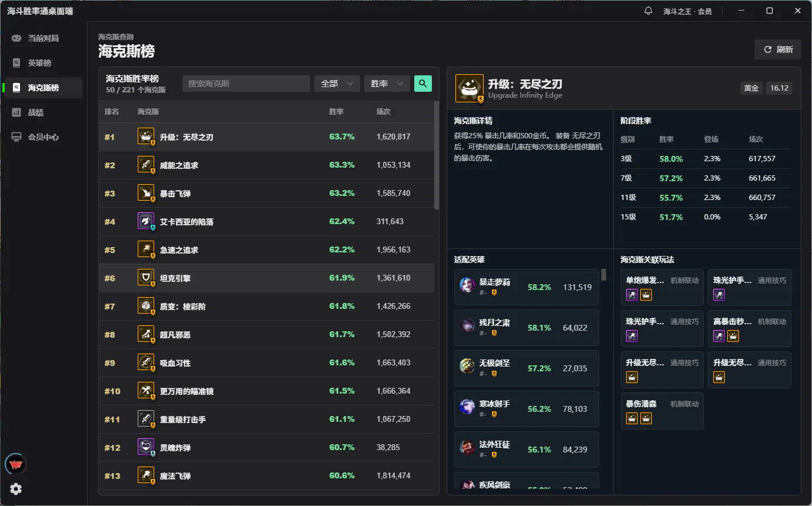
Task: Click the 无极剑圣 hero avatar
Action: click(x=467, y=367)
